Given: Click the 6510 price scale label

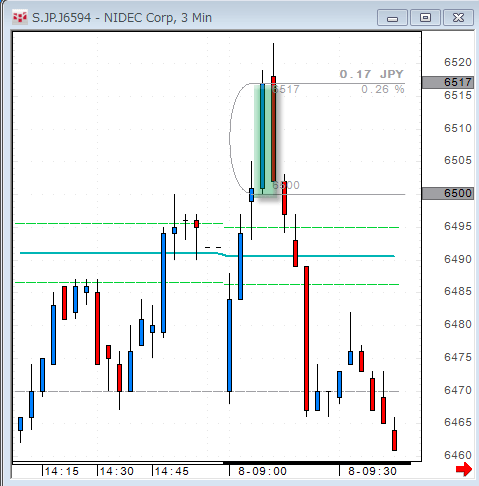Looking at the screenshot, I should [458, 128].
